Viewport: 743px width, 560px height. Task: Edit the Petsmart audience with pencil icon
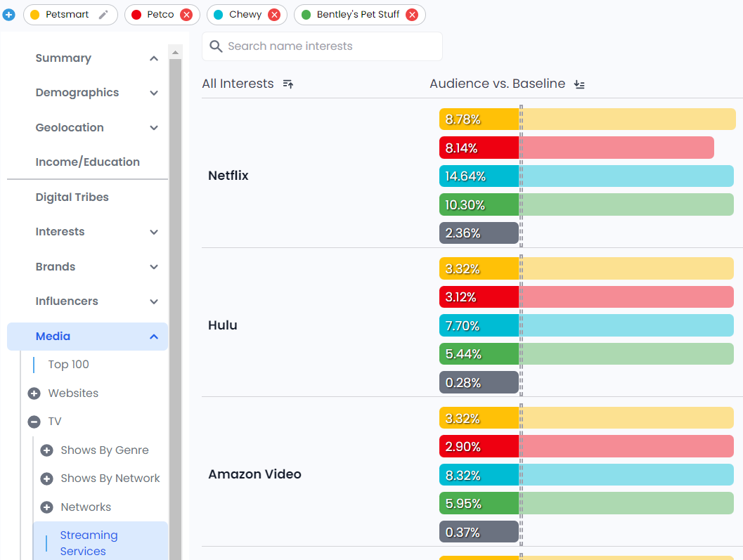(x=103, y=15)
